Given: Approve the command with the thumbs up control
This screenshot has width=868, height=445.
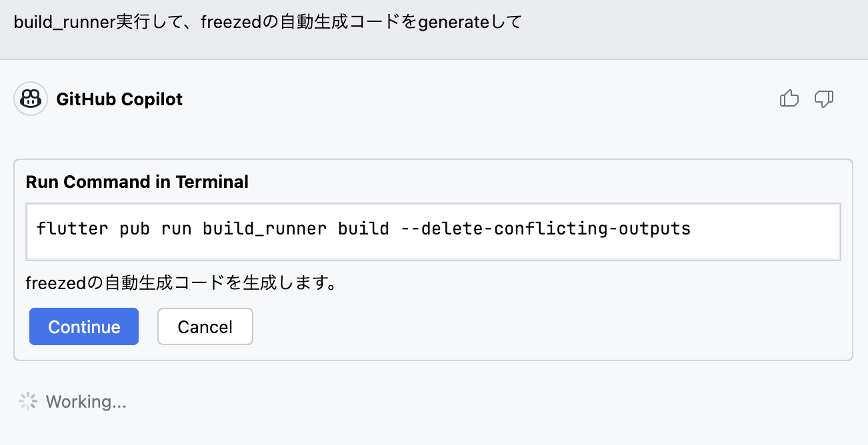Looking at the screenshot, I should (789, 98).
